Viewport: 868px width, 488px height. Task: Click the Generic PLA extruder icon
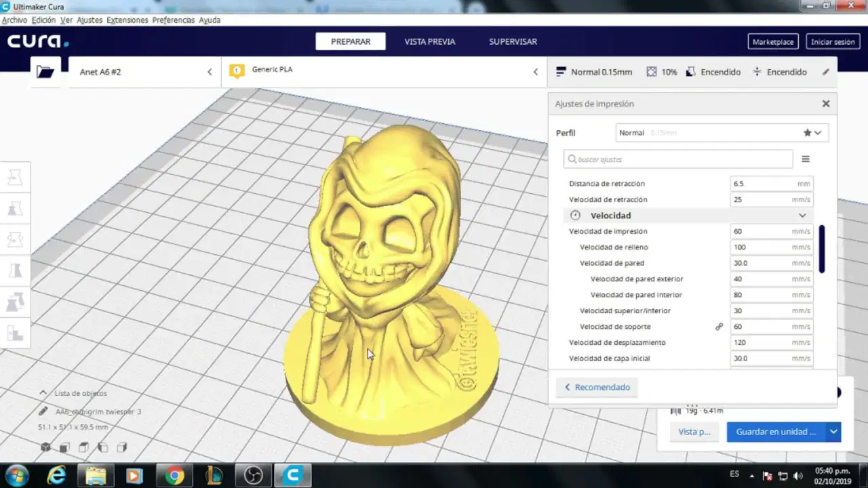237,70
